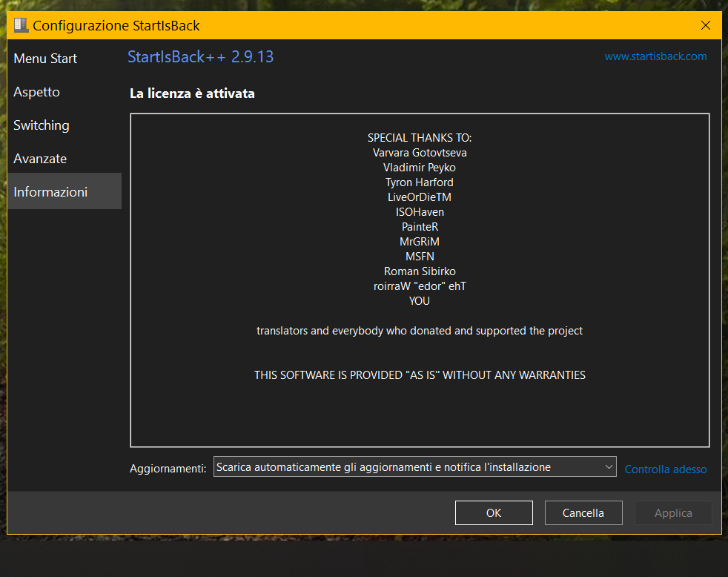This screenshot has width=728, height=577.
Task: Click the Aggiornamenti label
Action: [168, 468]
